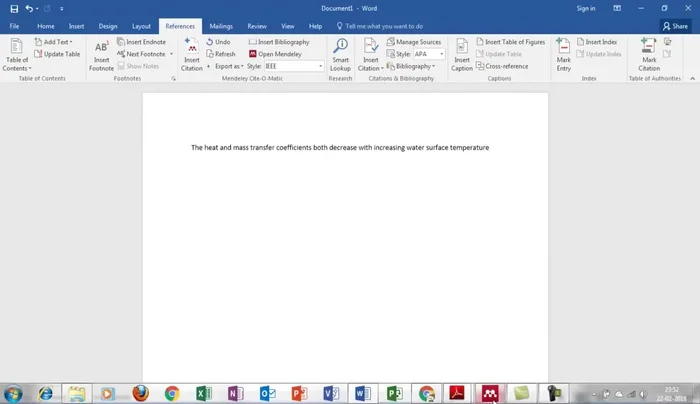Image resolution: width=700 pixels, height=404 pixels.
Task: Open Adobe Acrobat from the taskbar
Action: 457,394
